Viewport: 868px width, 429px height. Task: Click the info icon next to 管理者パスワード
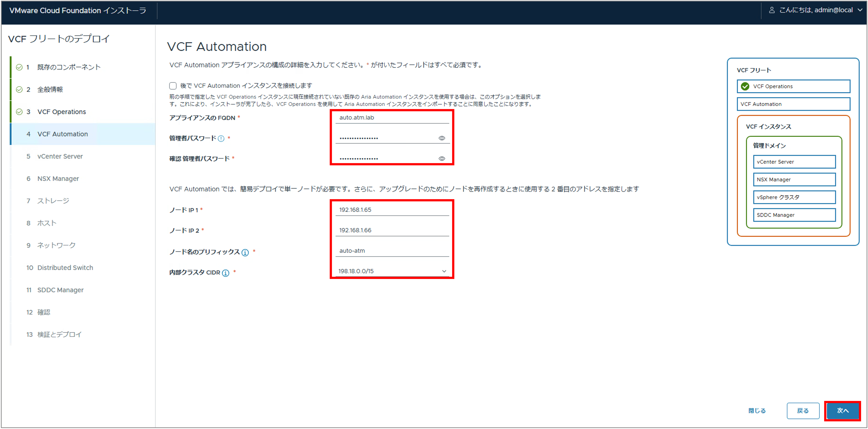click(x=221, y=138)
